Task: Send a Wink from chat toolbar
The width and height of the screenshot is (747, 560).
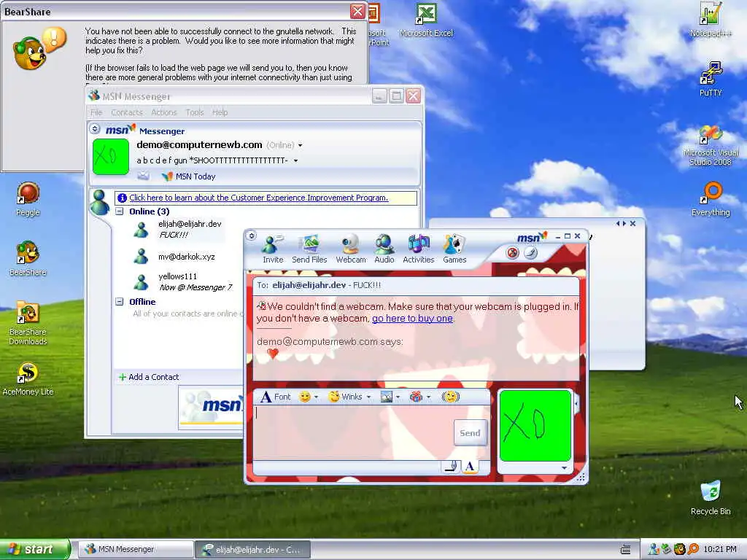Action: 345,397
